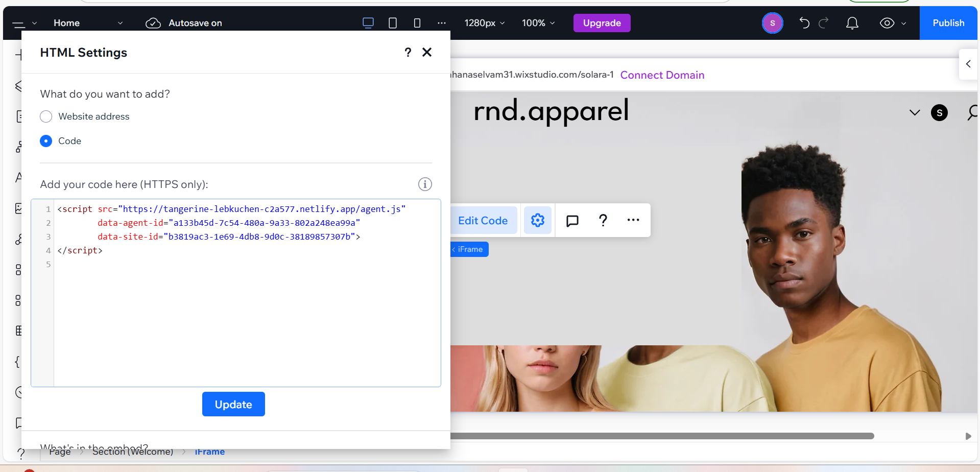Click the scroll right arrow
The image size is (980, 472).
968,436
